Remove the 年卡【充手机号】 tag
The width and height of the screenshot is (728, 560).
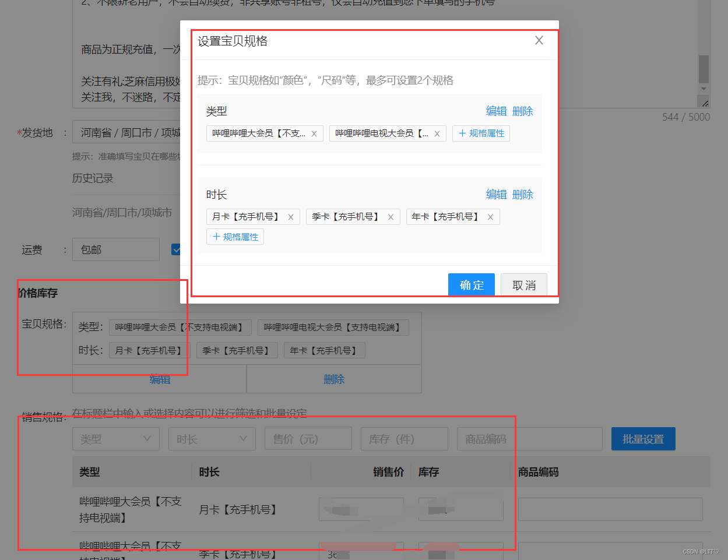[x=490, y=217]
